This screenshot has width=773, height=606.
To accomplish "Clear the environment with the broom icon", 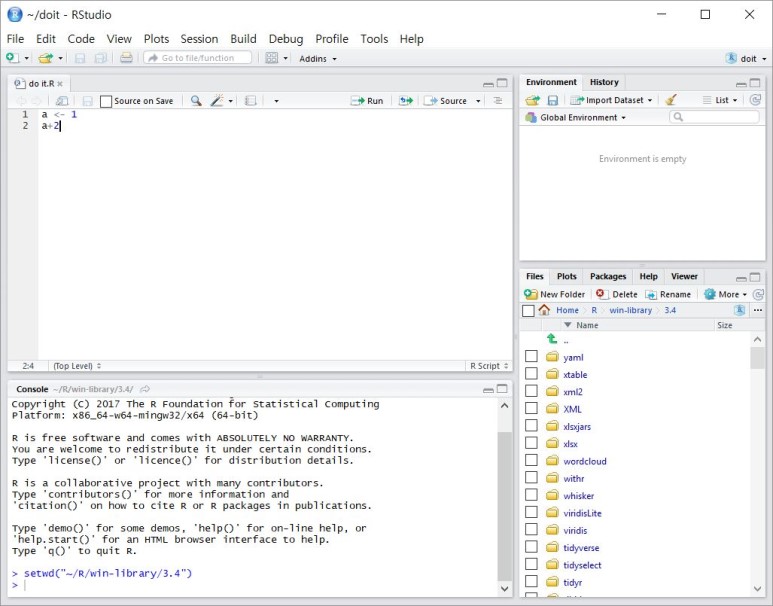I will coord(670,100).
